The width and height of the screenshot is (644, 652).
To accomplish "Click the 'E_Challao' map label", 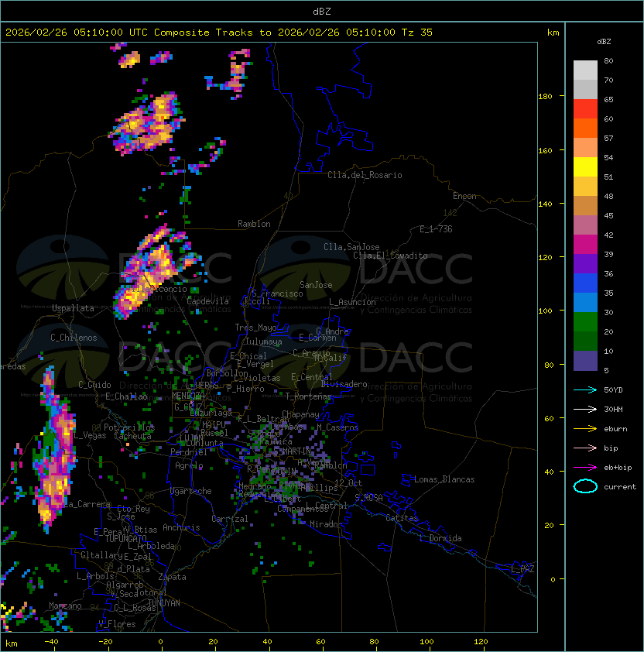I will (x=126, y=396).
